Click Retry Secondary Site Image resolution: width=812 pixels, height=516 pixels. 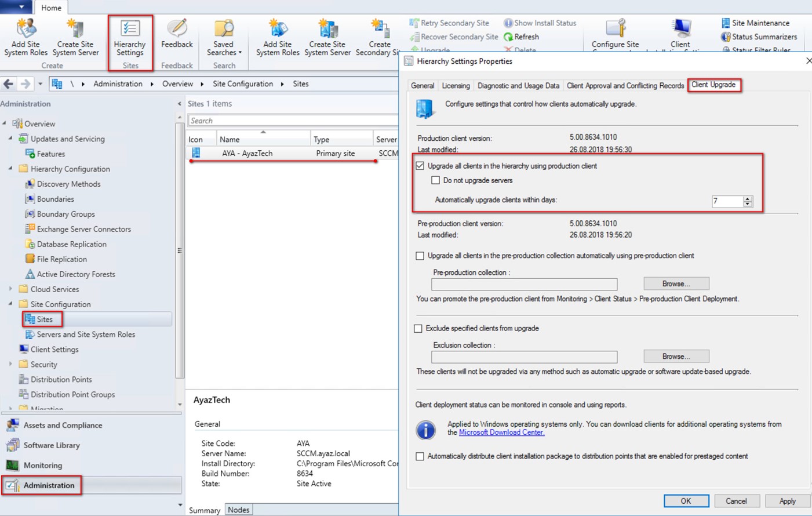[449, 23]
